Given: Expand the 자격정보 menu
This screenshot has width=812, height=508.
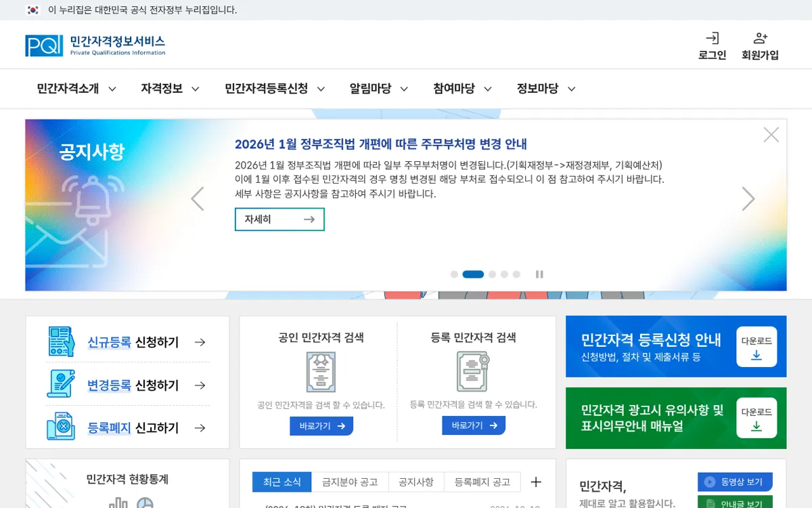Looking at the screenshot, I should pos(170,89).
